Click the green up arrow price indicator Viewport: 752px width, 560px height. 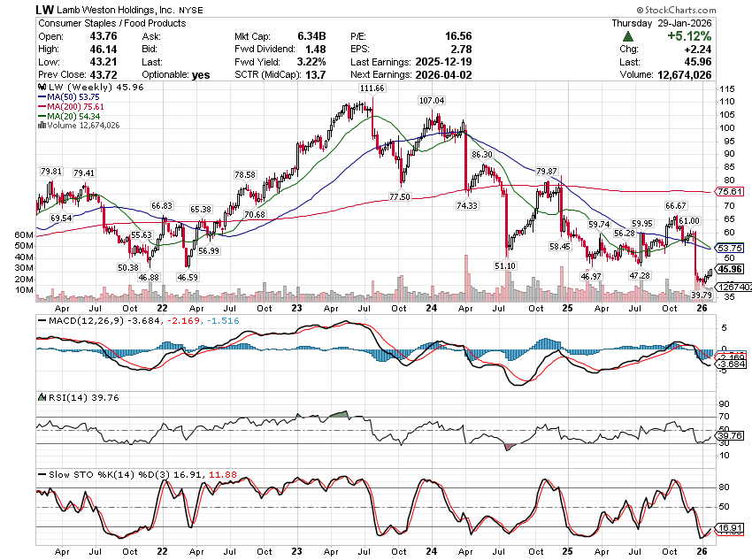pyautogui.click(x=628, y=36)
